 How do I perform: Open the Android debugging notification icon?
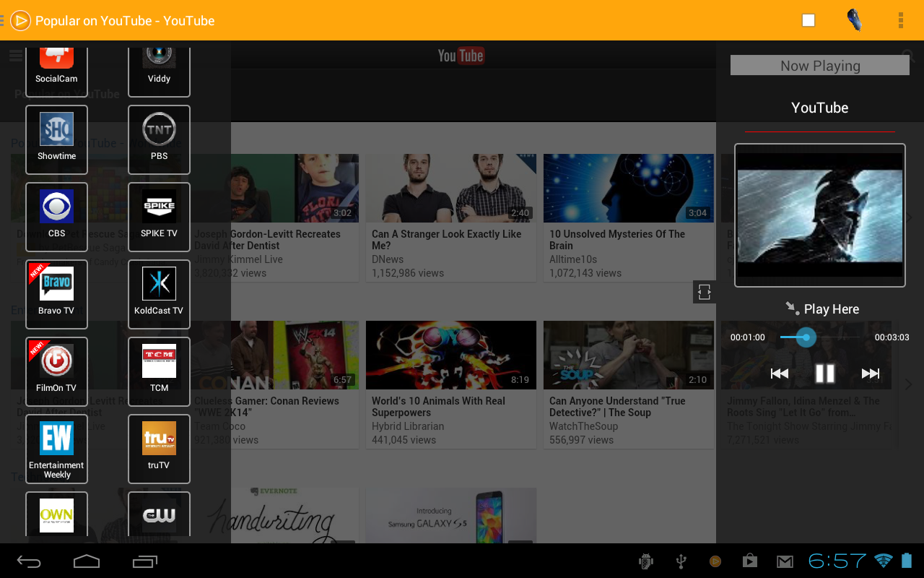pos(646,561)
